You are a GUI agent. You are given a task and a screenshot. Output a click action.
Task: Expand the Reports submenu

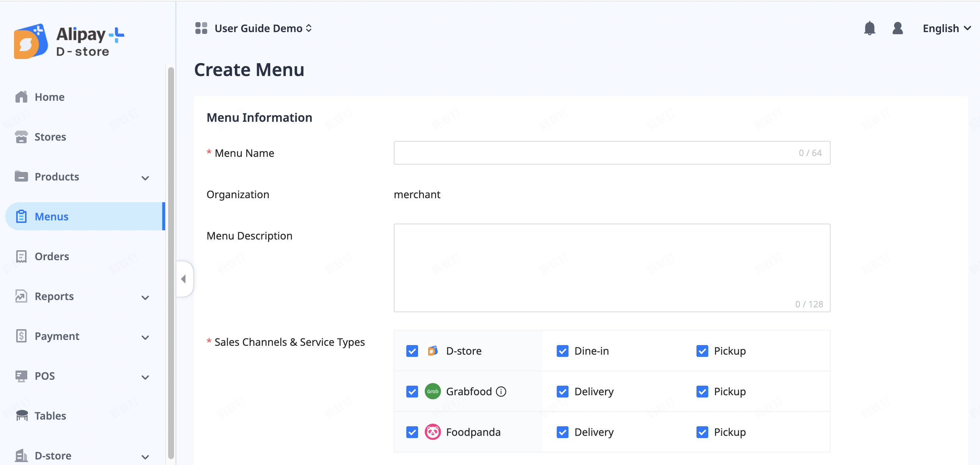(145, 297)
